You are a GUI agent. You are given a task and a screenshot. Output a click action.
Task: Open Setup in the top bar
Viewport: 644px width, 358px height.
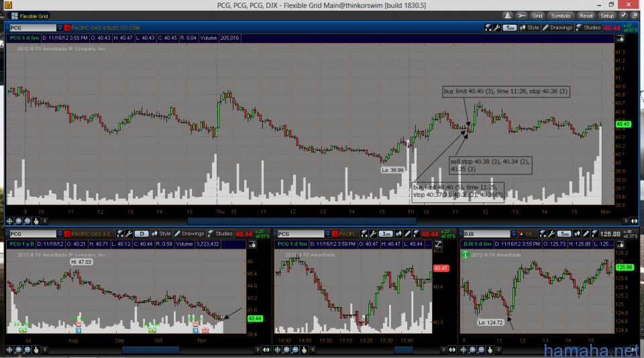point(607,16)
